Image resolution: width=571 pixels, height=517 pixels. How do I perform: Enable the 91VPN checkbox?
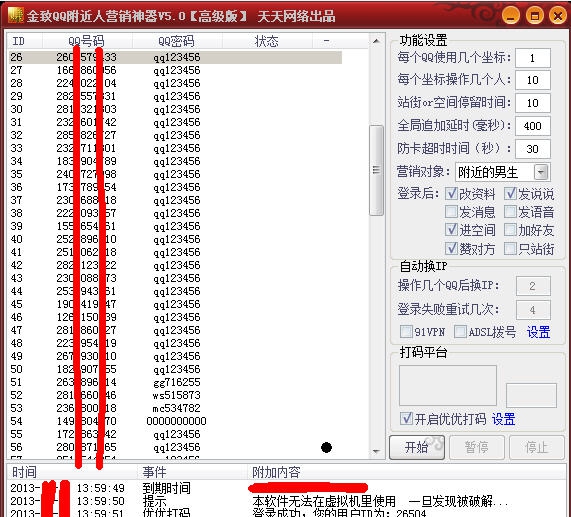pos(406,332)
